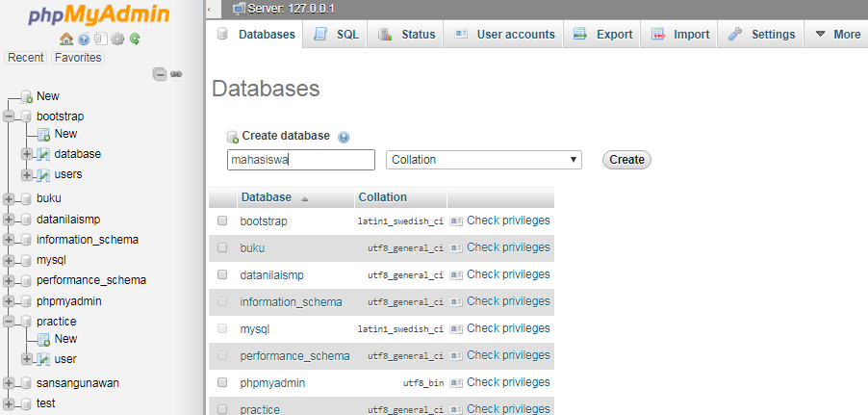868x415 pixels.
Task: Open navigation panel settings gear icon
Action: click(117, 39)
